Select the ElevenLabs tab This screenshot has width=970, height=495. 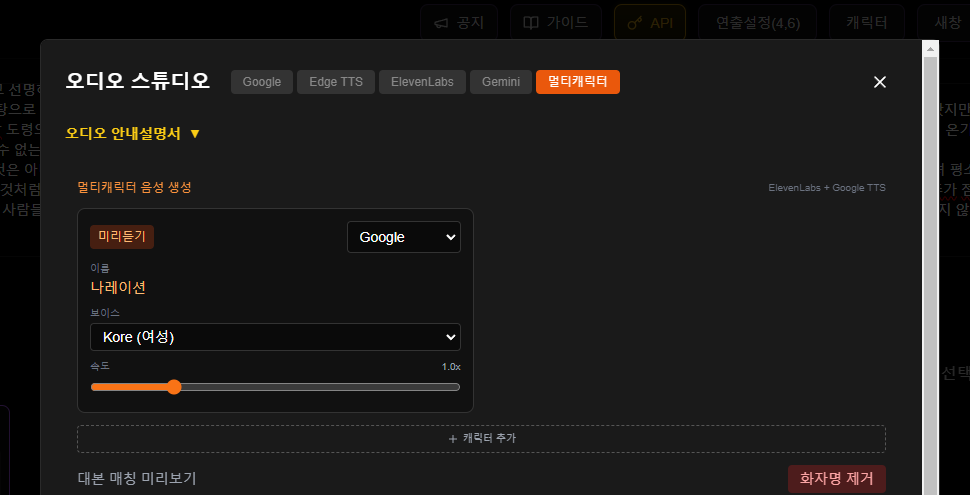(x=423, y=82)
